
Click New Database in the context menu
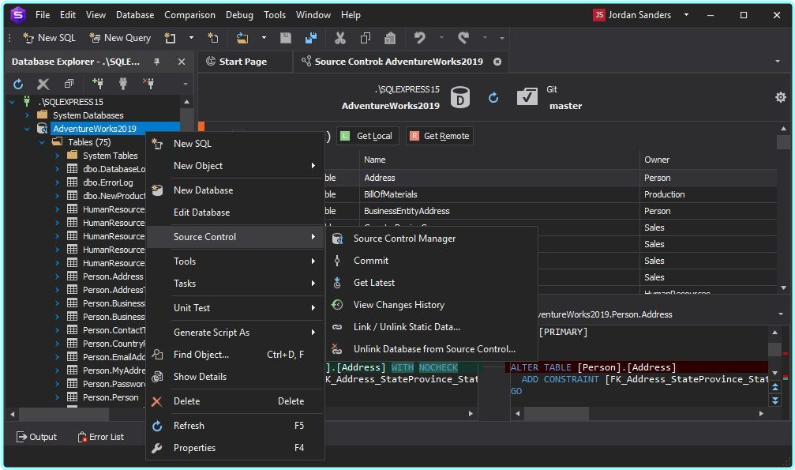pos(235,190)
